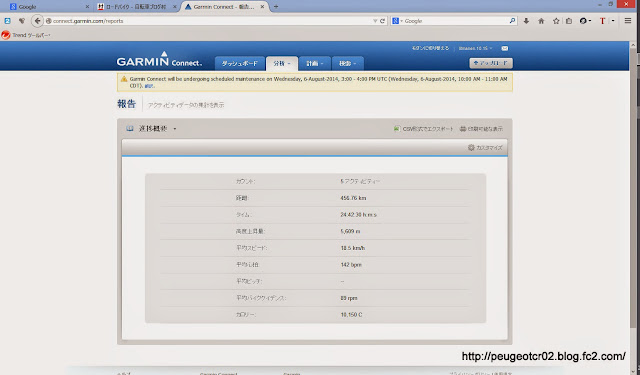Click the site identity globe in the address bar

pos(49,21)
